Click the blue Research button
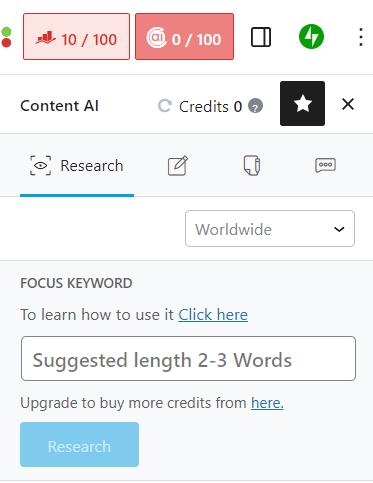This screenshot has height=483, width=373. [x=79, y=445]
